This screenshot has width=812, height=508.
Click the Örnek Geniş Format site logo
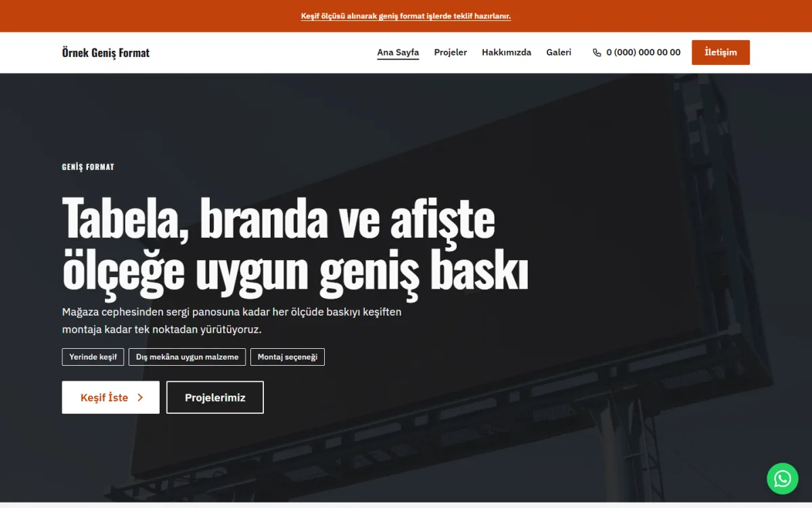[x=106, y=52]
